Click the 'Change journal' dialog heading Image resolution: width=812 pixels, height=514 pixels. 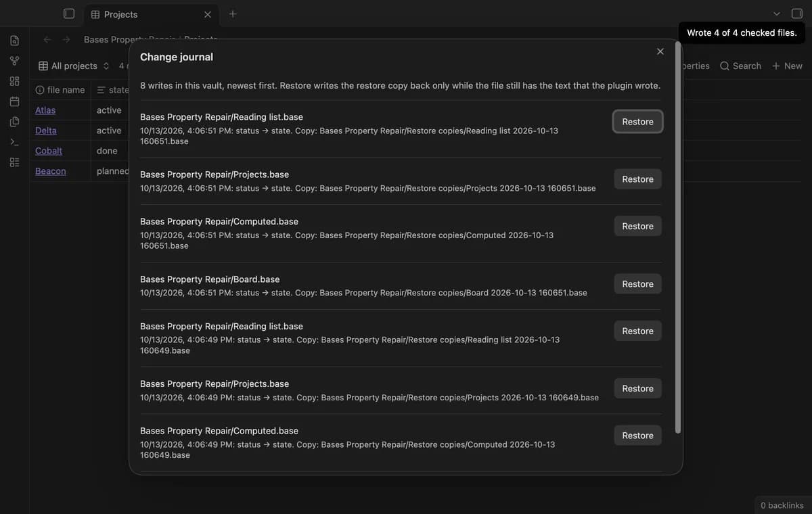177,57
